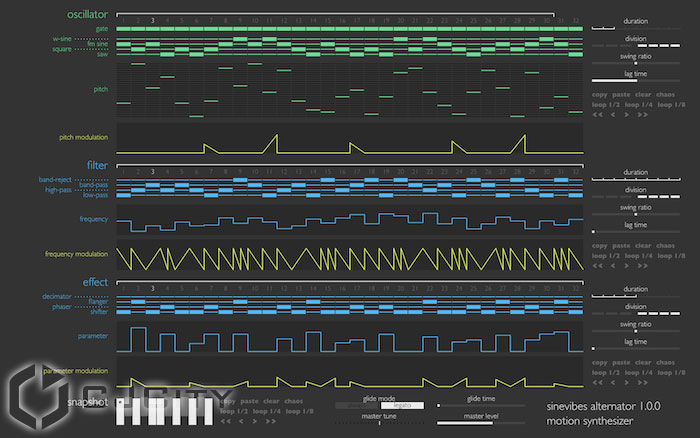The width and height of the screenshot is (700, 438).
Task: Click snapshot section double right arrows
Action: [x=271, y=421]
